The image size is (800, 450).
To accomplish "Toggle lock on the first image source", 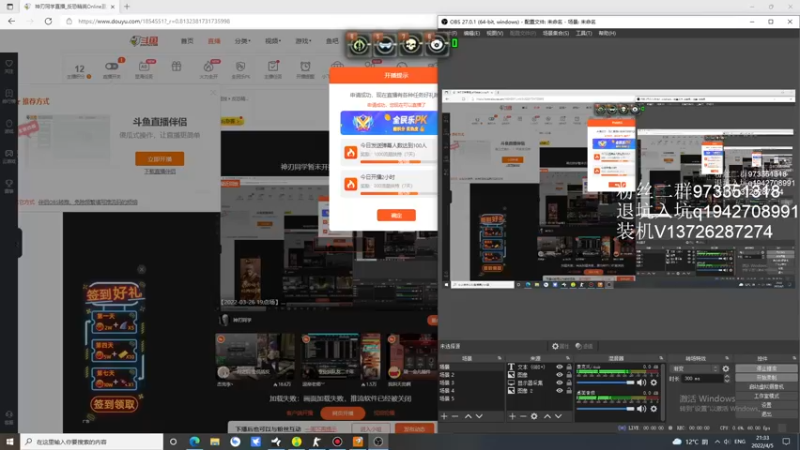I will (x=569, y=374).
